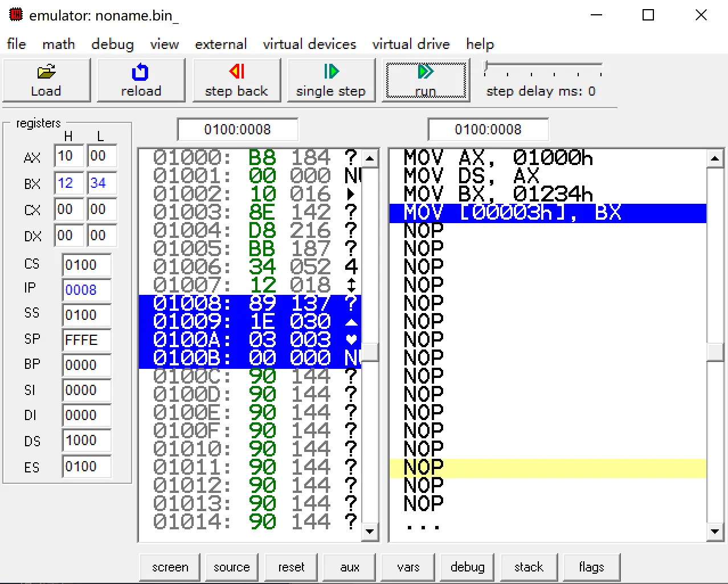This screenshot has height=584, width=728.
Task: Open the virtual devices menu
Action: (x=309, y=44)
